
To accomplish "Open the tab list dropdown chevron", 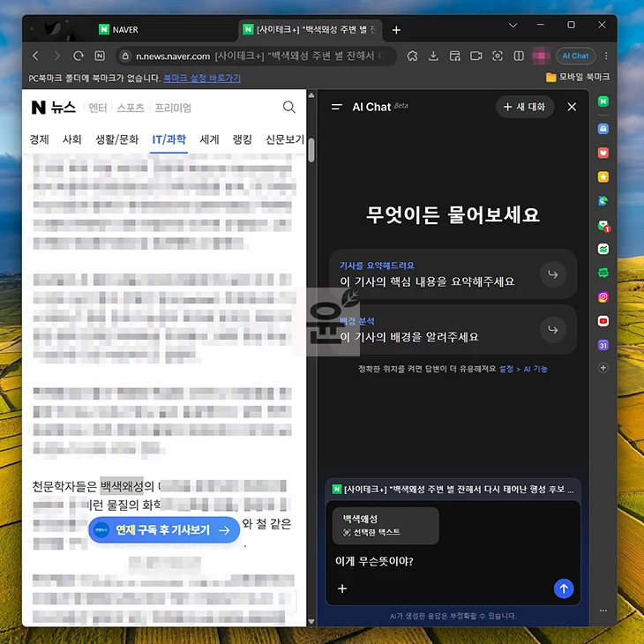I will pos(513,25).
